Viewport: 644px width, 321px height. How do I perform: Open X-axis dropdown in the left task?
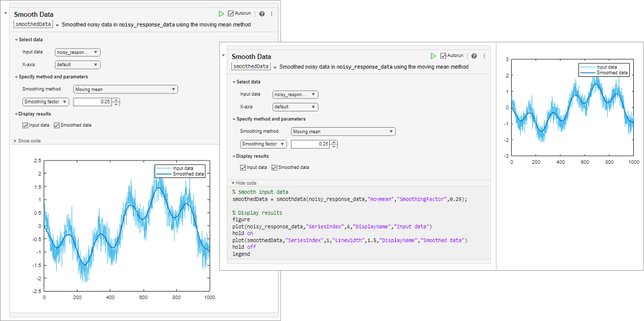coord(77,65)
